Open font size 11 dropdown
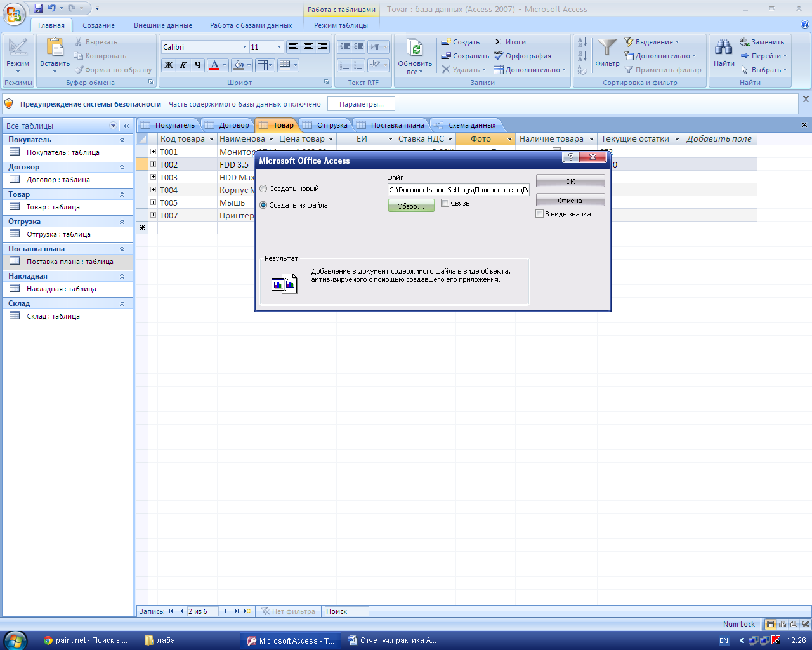Image resolution: width=812 pixels, height=650 pixels. coord(279,47)
